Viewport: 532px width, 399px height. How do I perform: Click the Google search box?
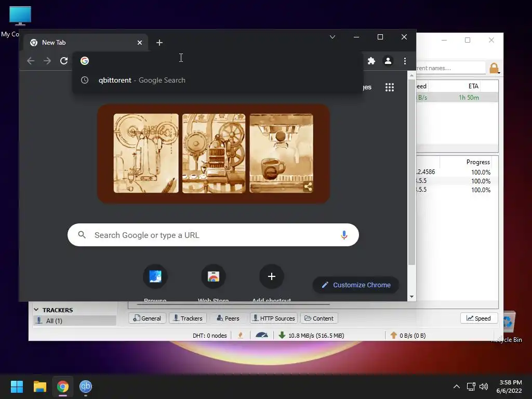[x=213, y=235]
